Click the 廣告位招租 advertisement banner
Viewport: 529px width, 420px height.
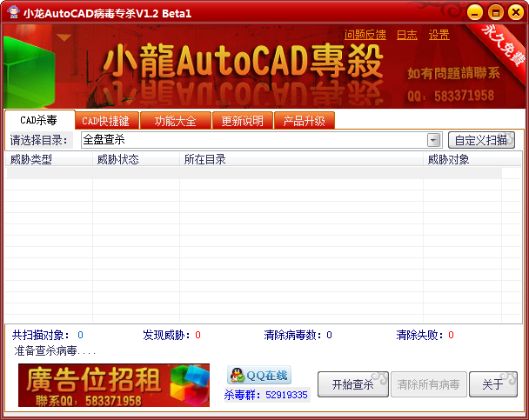[114, 385]
